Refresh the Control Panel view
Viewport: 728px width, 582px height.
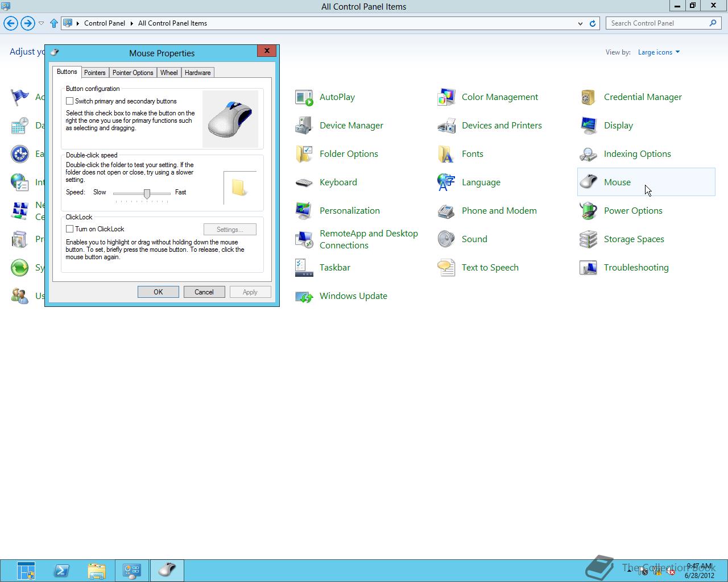pos(593,23)
